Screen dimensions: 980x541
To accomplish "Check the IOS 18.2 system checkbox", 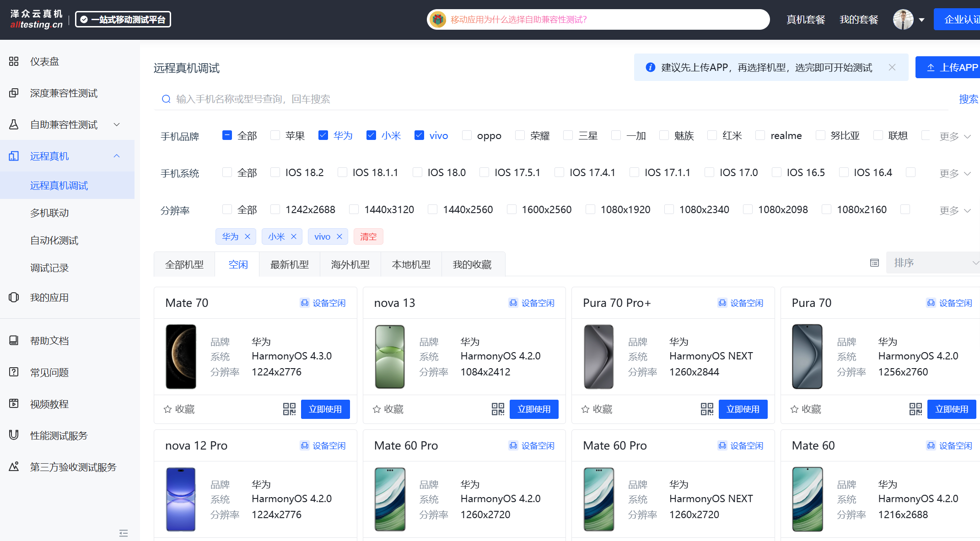I will (275, 172).
